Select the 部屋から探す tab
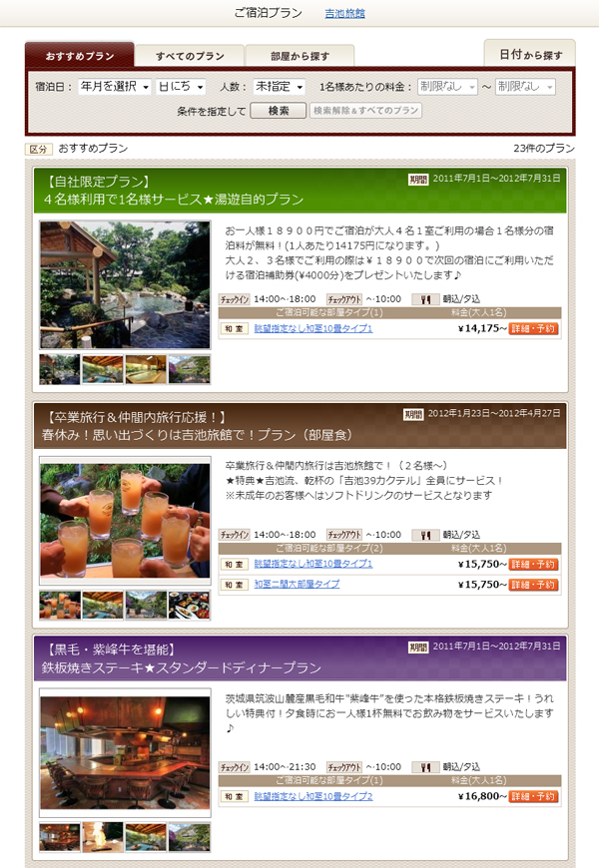Screen dimensions: 599x868 (299, 56)
